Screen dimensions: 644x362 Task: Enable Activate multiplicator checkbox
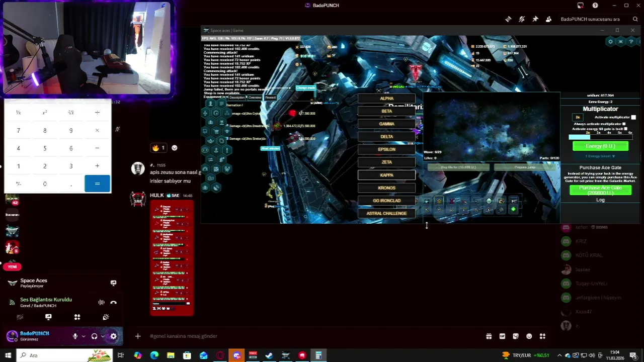(633, 117)
